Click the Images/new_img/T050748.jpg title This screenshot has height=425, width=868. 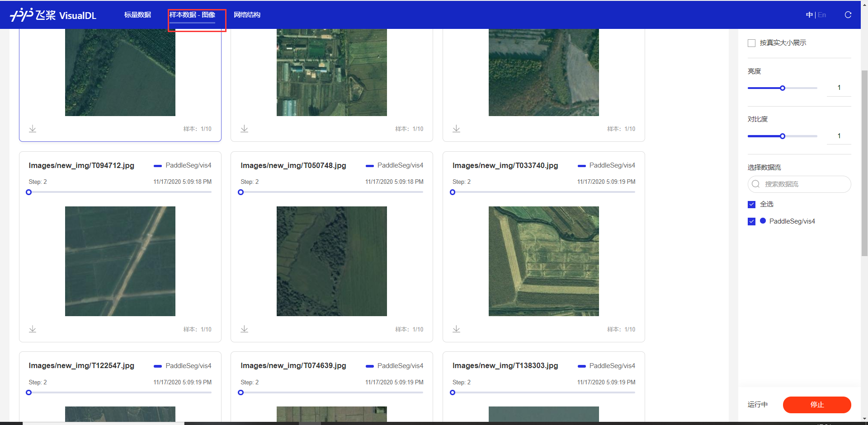click(293, 165)
